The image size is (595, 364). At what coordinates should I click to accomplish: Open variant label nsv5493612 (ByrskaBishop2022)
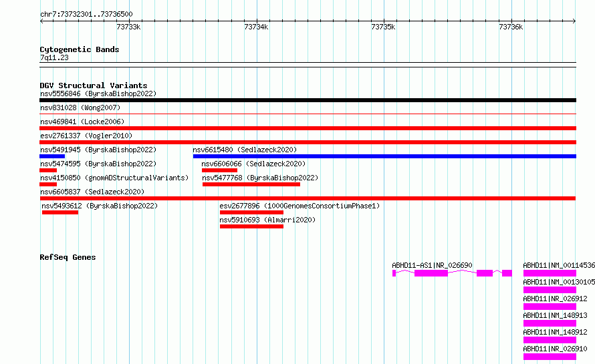pyautogui.click(x=100, y=206)
